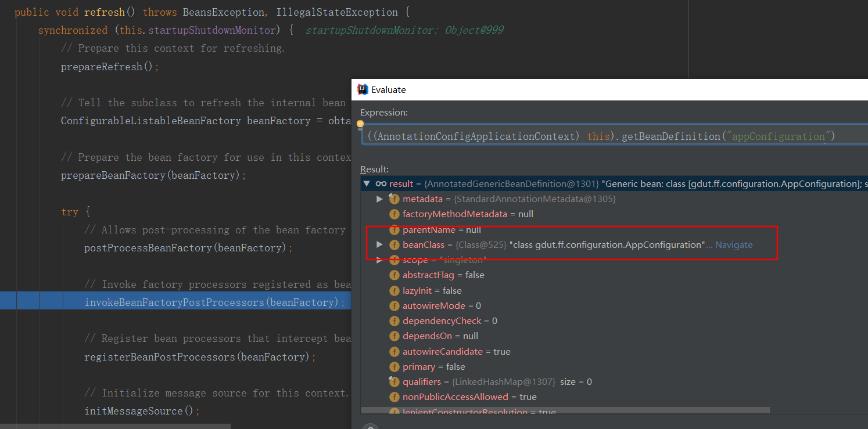Click the field icon next to autowireMode

(x=394, y=306)
